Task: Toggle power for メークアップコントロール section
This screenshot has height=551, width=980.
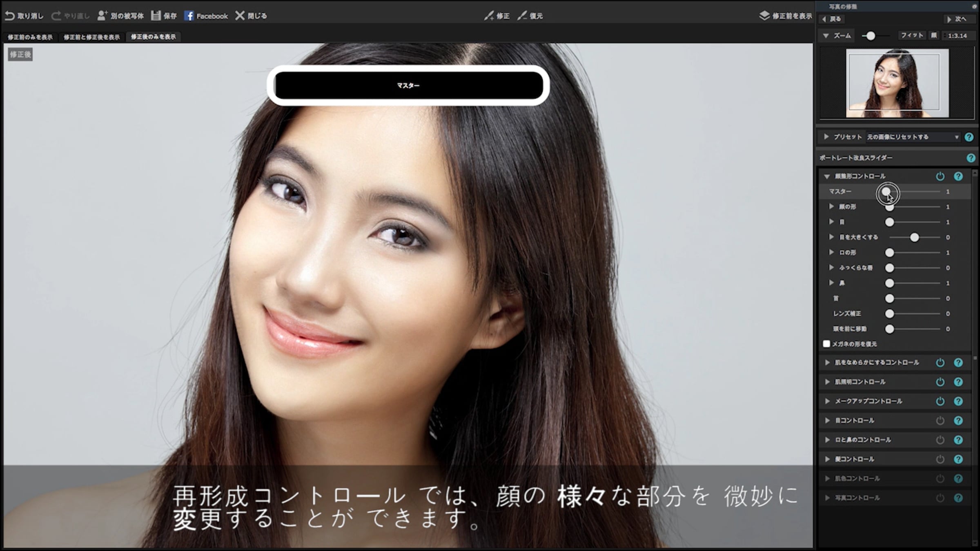Action: point(940,401)
